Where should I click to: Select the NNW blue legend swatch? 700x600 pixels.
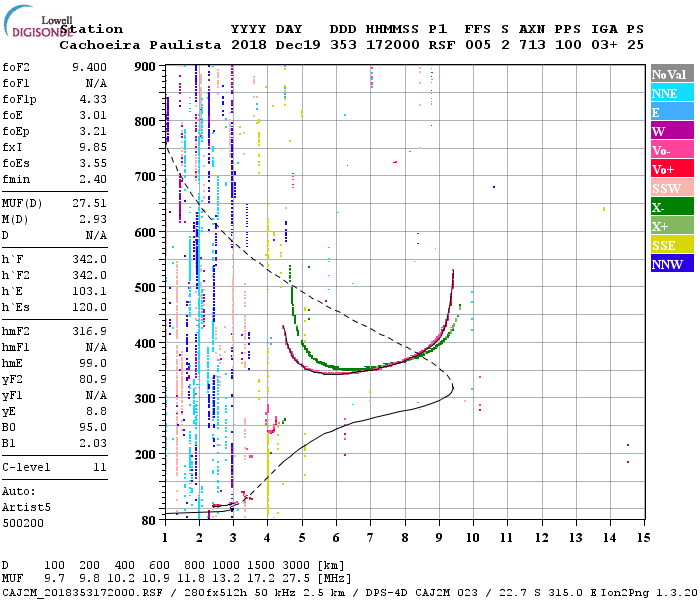(x=672, y=263)
